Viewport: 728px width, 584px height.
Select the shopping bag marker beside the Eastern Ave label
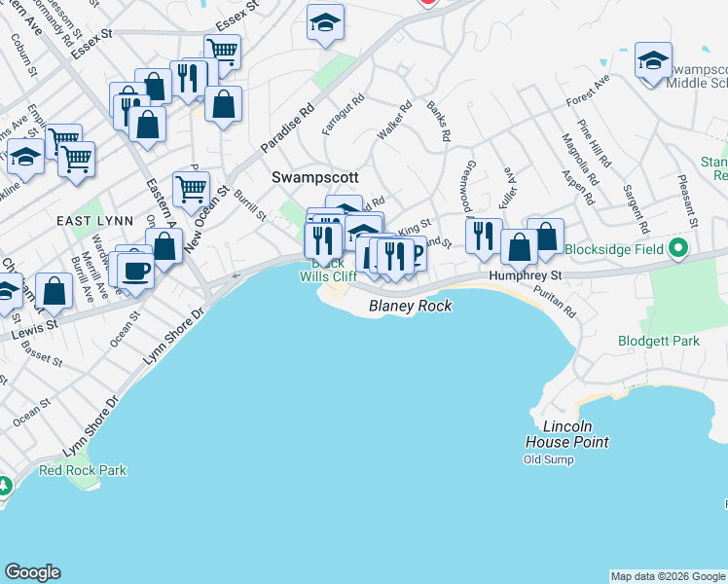pos(164,246)
